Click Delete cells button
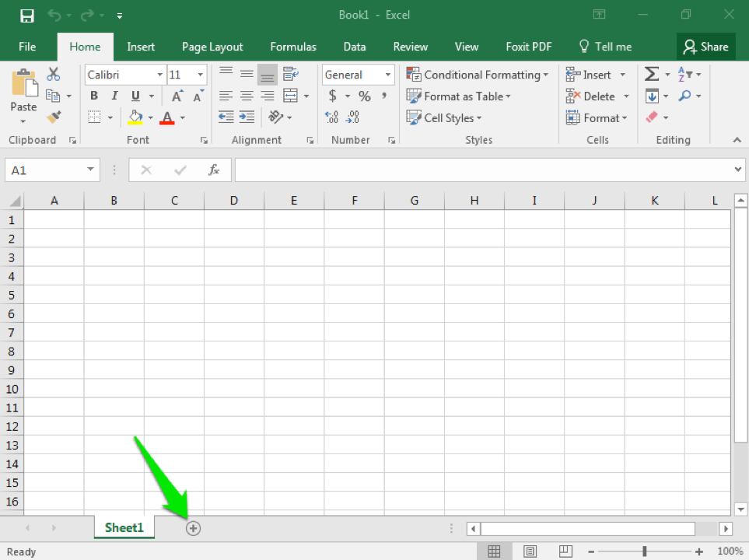Screen dimensions: 749x560 597,96
